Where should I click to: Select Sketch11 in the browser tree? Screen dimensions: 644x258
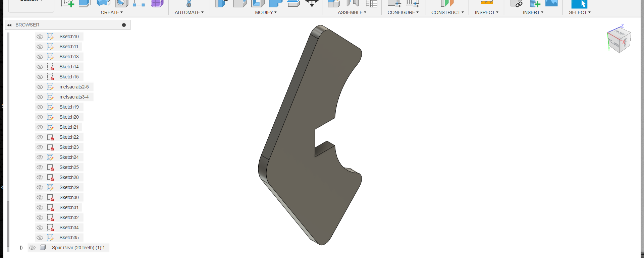[69, 47]
